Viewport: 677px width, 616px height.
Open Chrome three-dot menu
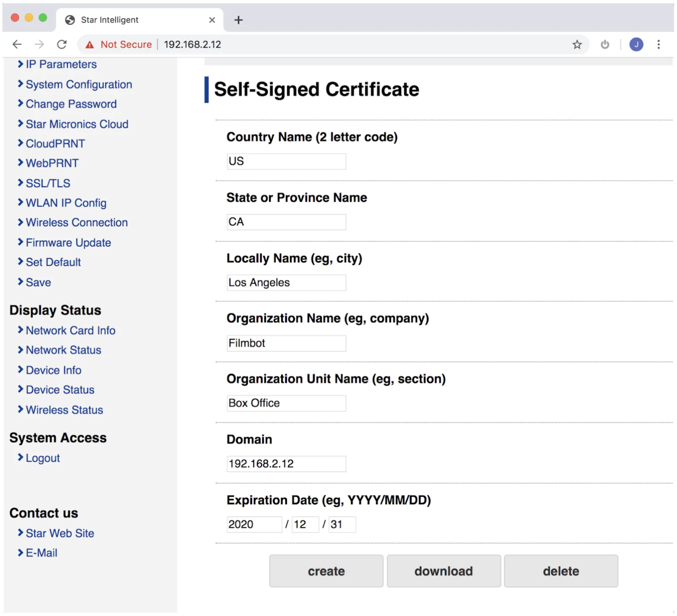click(658, 44)
